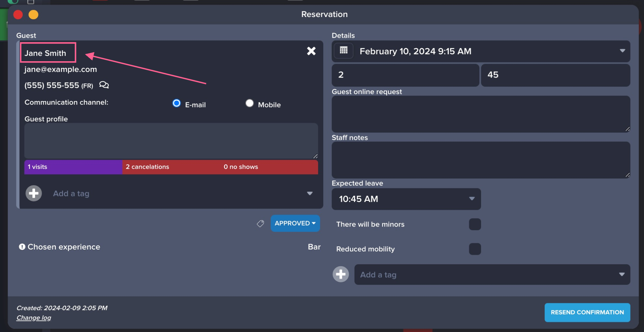This screenshot has height=332, width=644.
Task: Click plus icon to add reservation tag
Action: (341, 274)
